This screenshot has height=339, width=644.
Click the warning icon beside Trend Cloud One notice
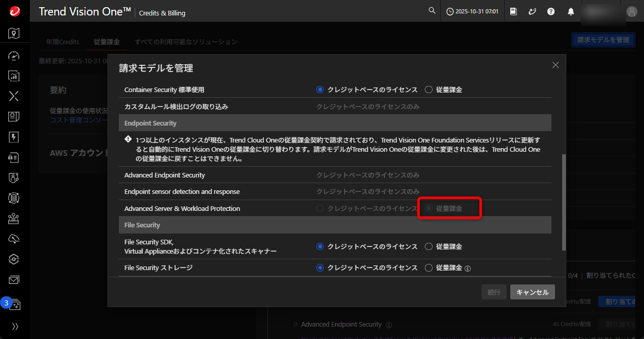click(128, 139)
